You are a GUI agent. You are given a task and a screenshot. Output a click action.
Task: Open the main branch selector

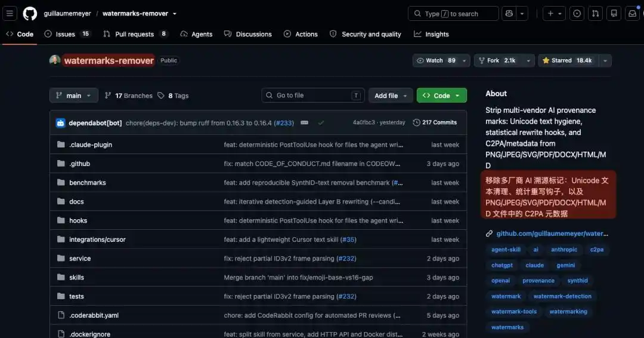tap(74, 96)
